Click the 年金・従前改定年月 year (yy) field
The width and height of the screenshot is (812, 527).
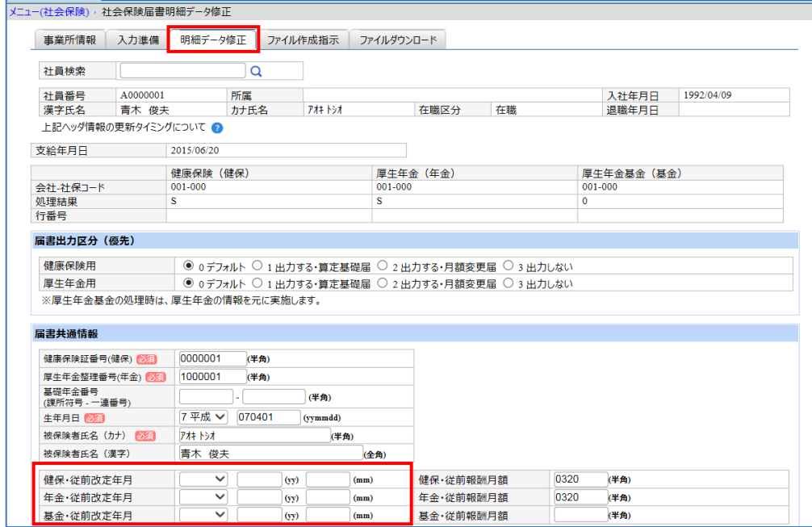pos(259,497)
